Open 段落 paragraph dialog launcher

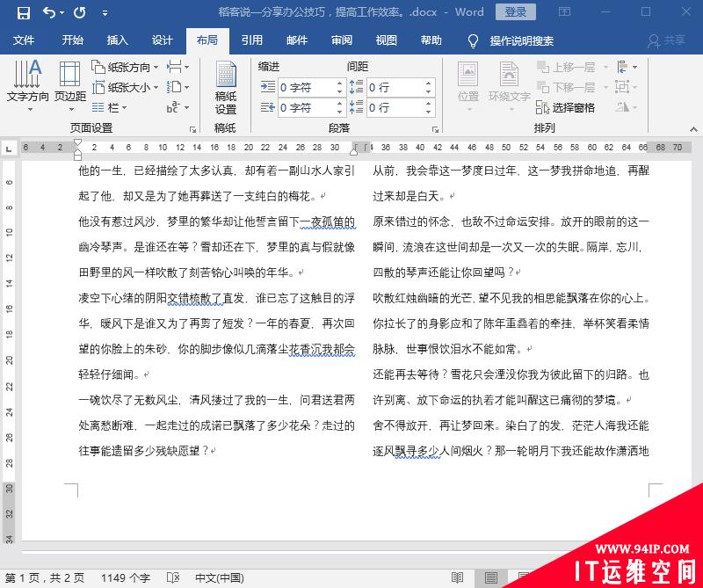pos(435,129)
